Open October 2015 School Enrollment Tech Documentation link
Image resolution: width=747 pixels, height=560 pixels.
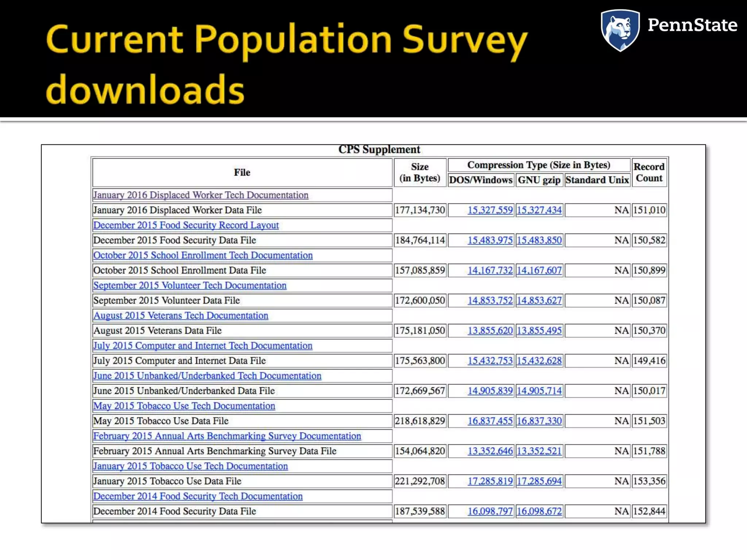coord(203,255)
